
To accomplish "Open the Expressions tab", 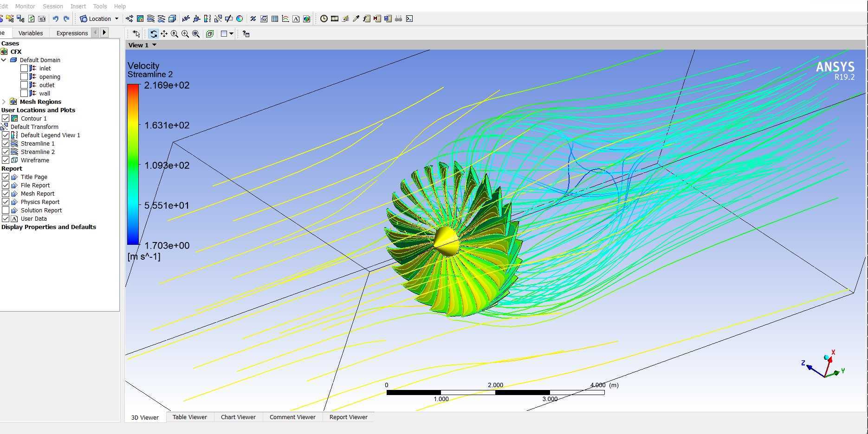I will [72, 33].
